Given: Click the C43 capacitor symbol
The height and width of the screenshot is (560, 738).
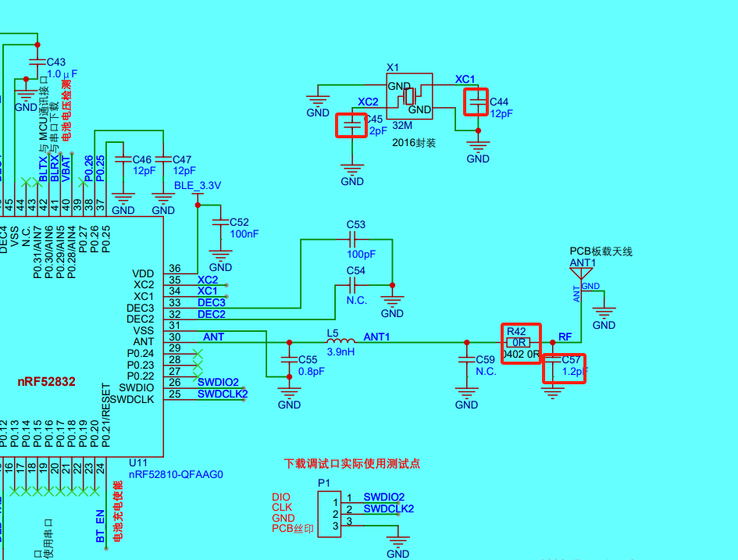Looking at the screenshot, I should [x=37, y=62].
